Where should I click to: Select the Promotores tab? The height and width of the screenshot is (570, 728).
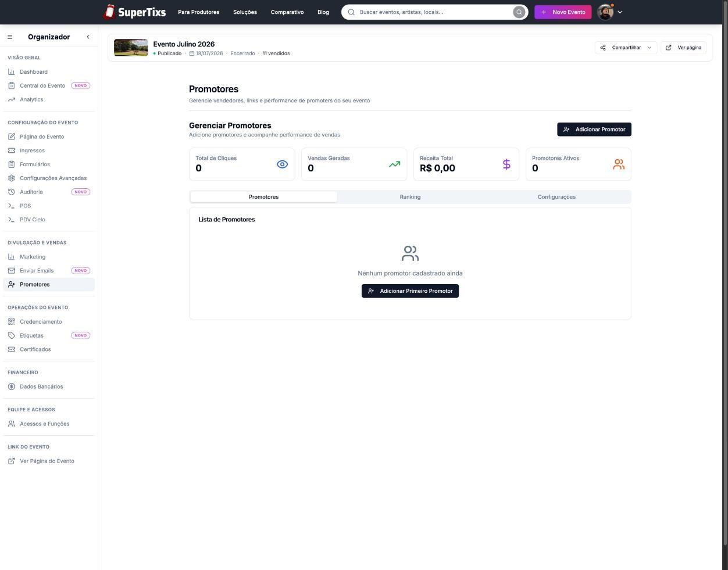click(x=263, y=197)
